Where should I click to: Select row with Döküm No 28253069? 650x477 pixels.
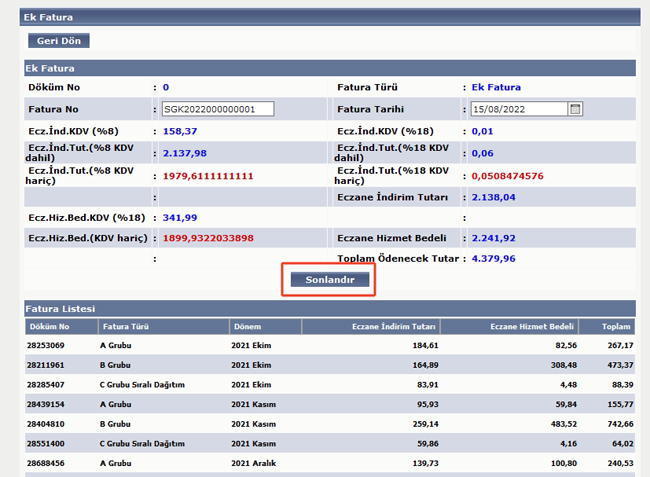pos(330,345)
